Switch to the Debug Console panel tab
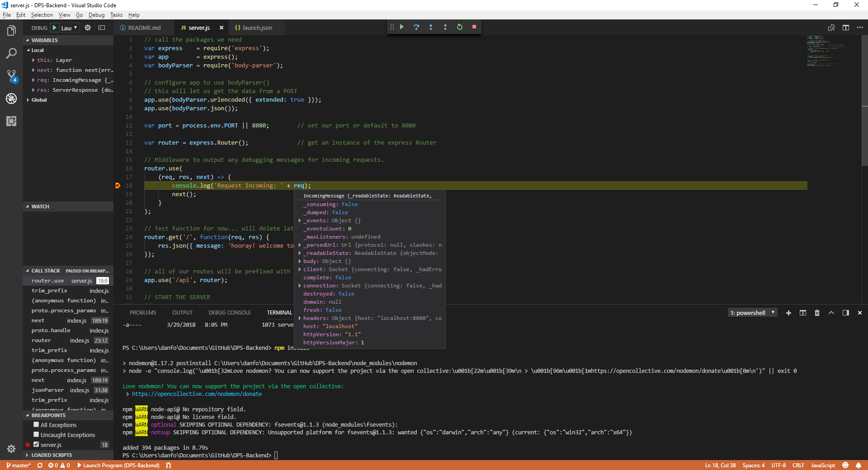 point(230,313)
